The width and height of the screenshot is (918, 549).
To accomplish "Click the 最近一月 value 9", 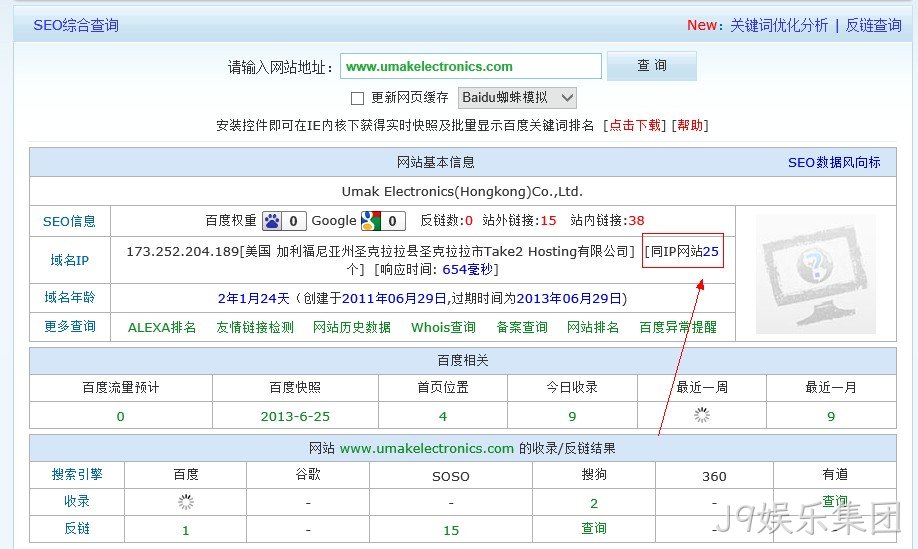I will coord(831,417).
